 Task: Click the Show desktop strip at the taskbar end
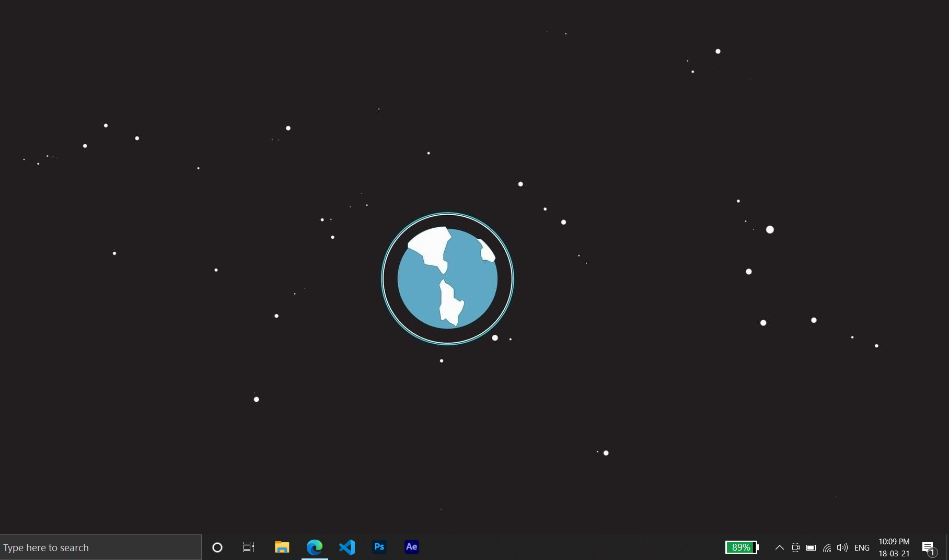tap(946, 547)
